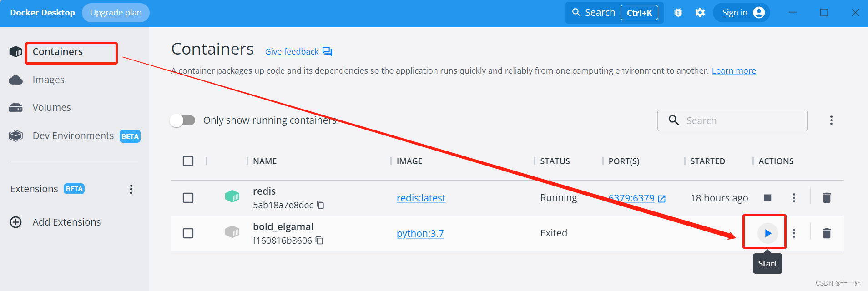868x291 pixels.
Task: Open Docker Desktop settings gear
Action: [x=700, y=13]
